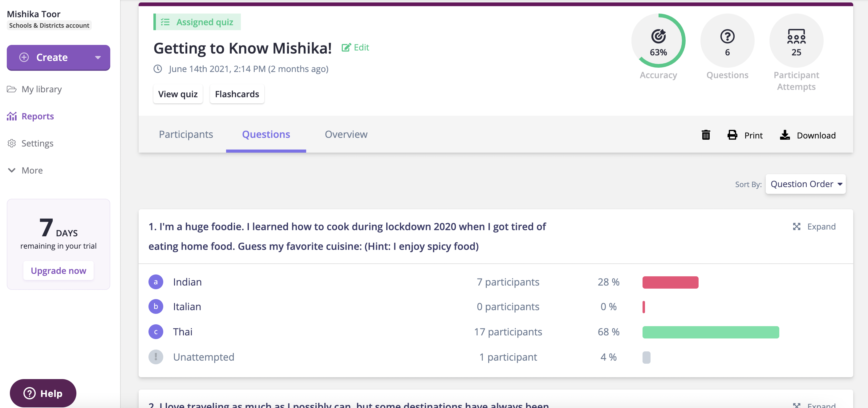Click the pencil Edit icon beside quiz title
The width and height of the screenshot is (868, 408).
click(346, 47)
